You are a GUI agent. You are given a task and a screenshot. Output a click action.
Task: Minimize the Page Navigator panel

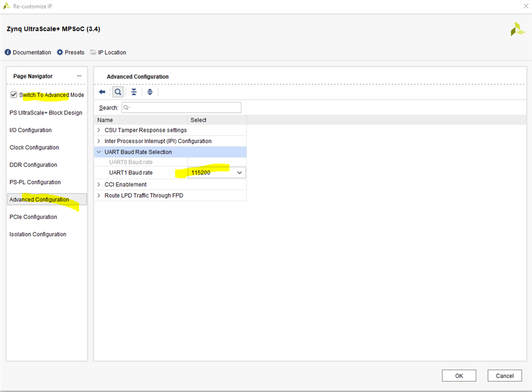pyautogui.click(x=79, y=76)
